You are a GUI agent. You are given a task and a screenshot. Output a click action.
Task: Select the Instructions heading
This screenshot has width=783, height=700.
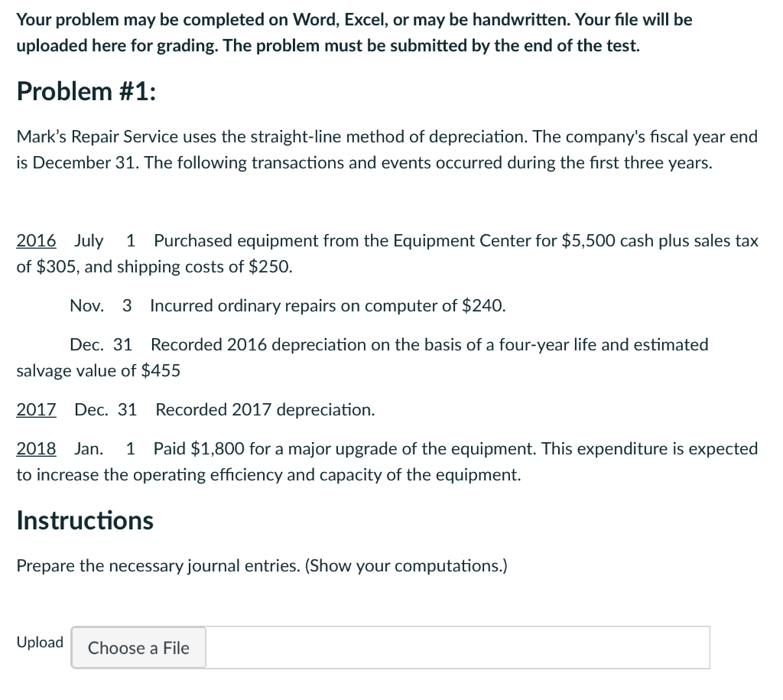click(84, 520)
